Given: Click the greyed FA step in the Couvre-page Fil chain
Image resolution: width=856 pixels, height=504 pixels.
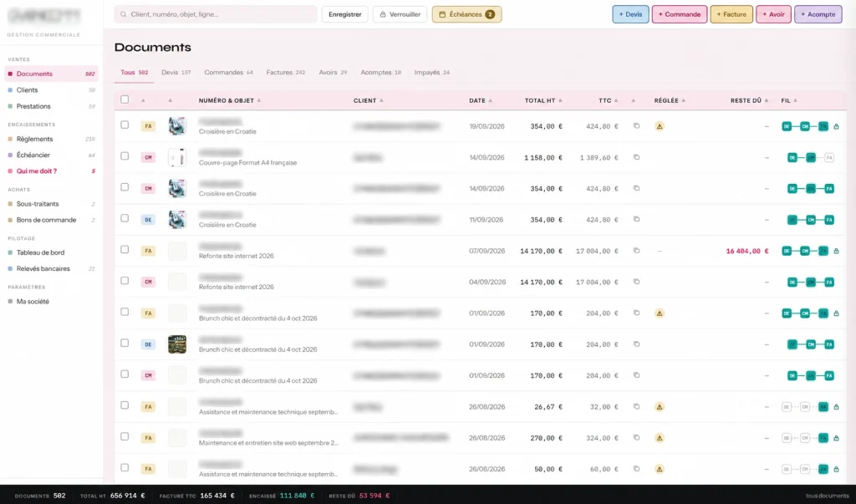Looking at the screenshot, I should (829, 158).
